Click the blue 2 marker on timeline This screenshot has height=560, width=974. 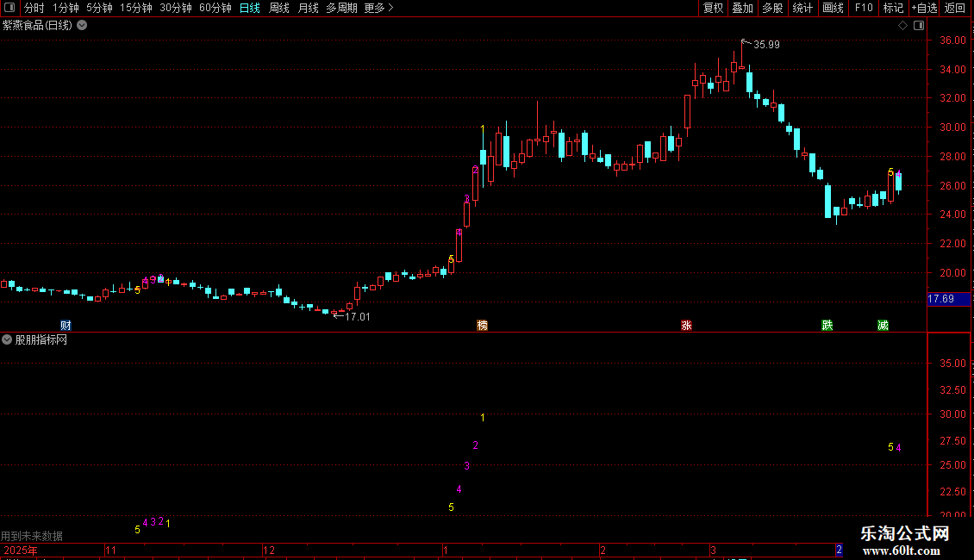[839, 550]
